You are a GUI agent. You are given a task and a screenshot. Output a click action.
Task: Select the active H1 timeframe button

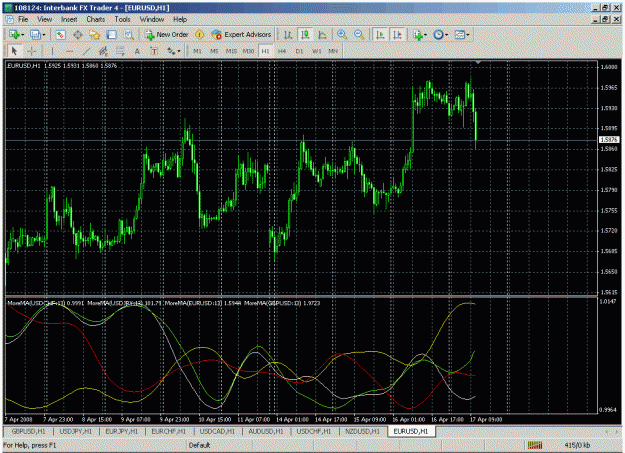[265, 51]
